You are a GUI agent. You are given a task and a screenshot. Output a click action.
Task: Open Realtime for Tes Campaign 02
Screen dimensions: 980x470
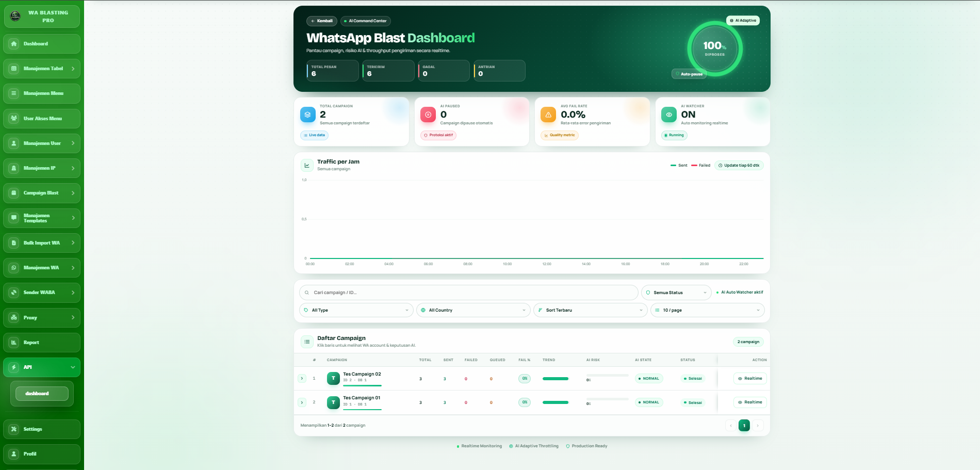[750, 379]
